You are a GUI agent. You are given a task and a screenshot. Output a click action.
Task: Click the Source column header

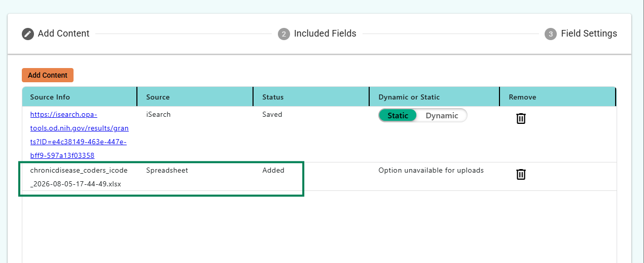196,97
